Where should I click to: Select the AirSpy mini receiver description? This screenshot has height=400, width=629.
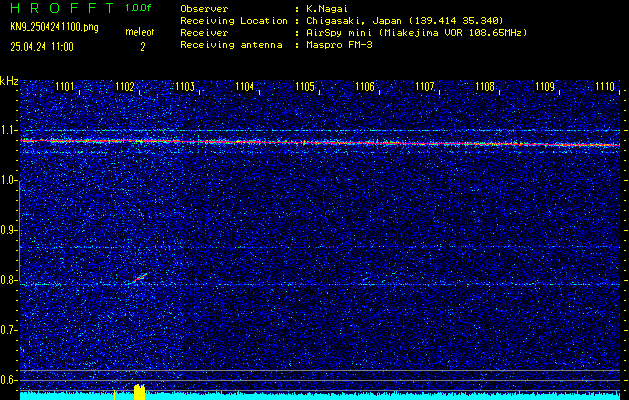(417, 32)
